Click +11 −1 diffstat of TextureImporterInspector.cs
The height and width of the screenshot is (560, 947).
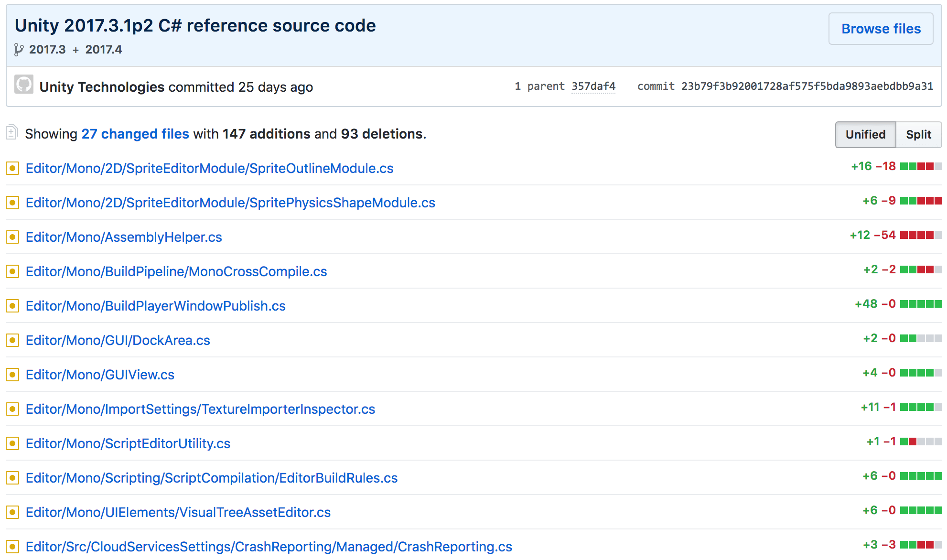(901, 407)
